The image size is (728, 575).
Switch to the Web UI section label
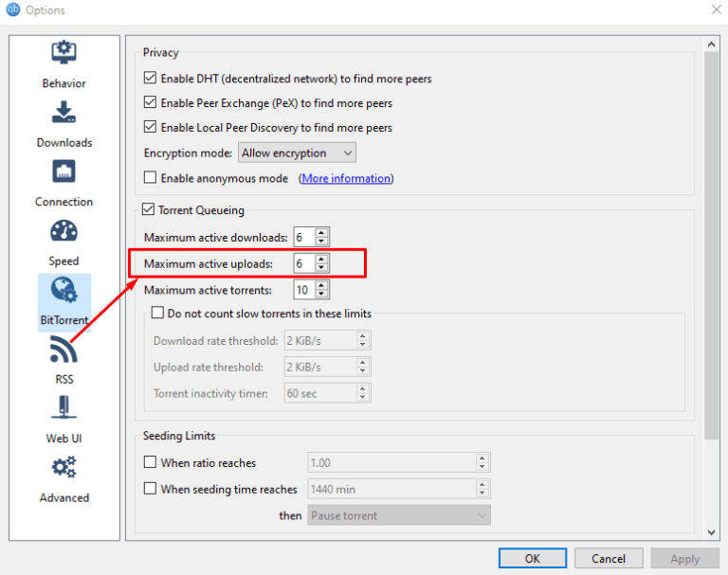tap(64, 438)
